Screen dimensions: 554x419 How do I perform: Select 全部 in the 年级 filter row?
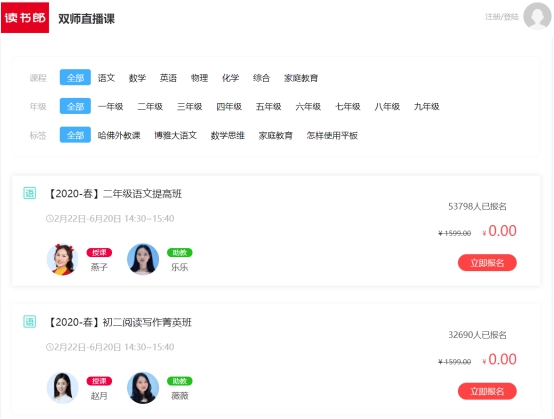pyautogui.click(x=75, y=106)
